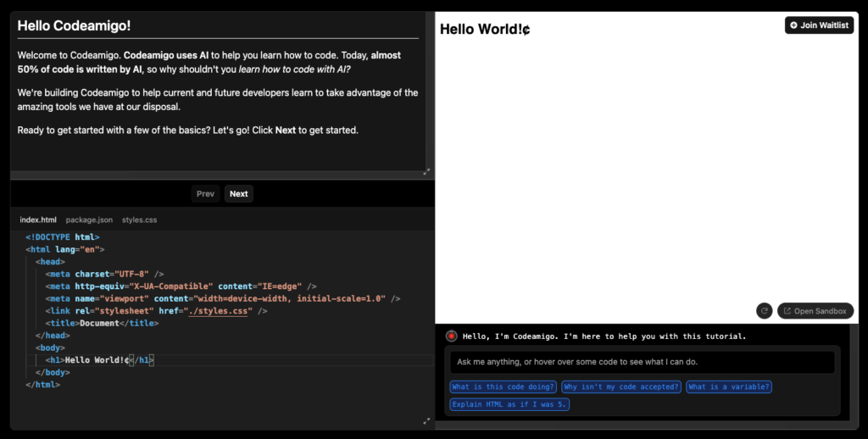Click the <!DOCTYPE html> line
This screenshot has width=868, height=439.
click(x=63, y=237)
